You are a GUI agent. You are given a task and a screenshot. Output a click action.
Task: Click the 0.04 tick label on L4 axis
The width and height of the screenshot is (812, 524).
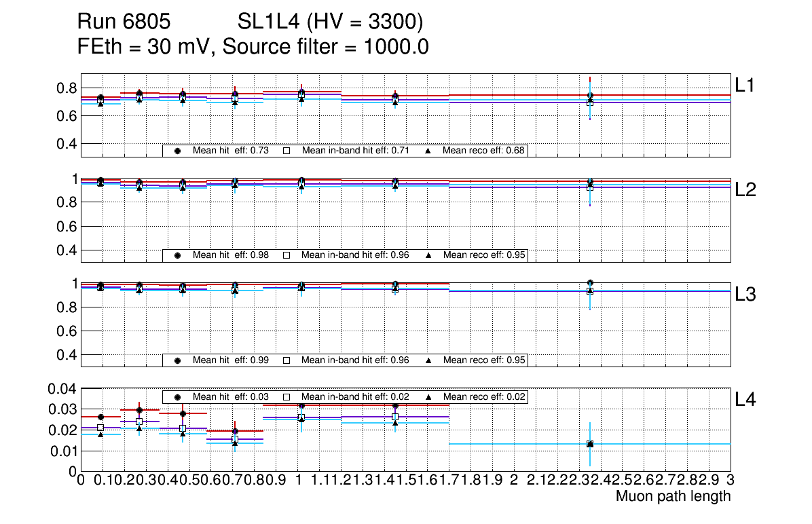pos(64,388)
